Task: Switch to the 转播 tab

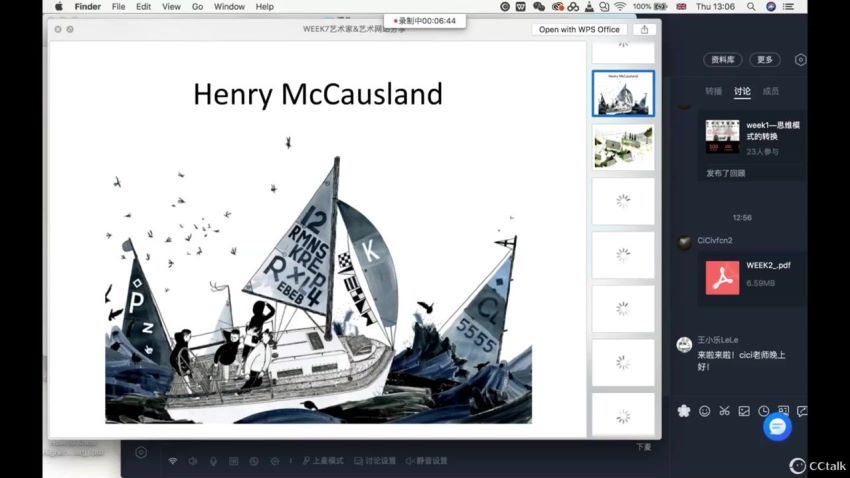Action: point(713,91)
